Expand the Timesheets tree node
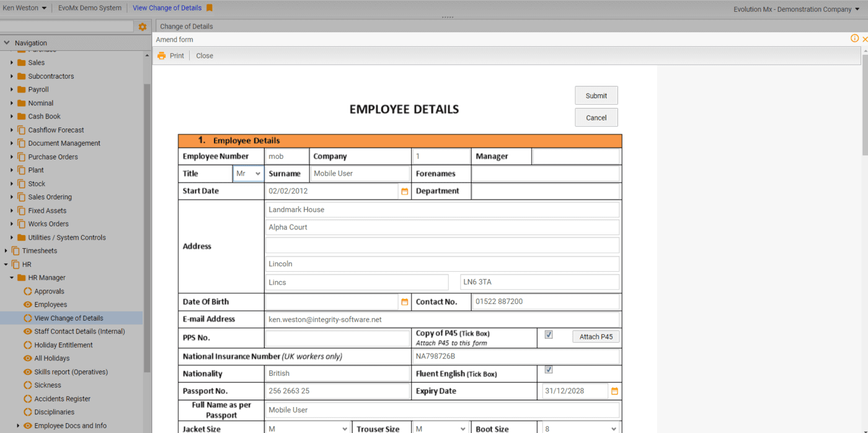868x433 pixels. pyautogui.click(x=6, y=251)
